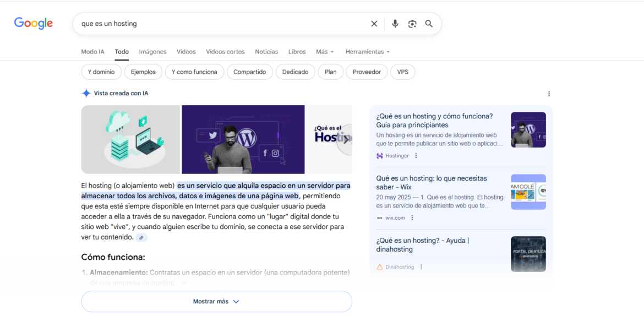Screen dimensions: 644x316
Task: Switch to the Modo IA tab
Action: [93, 52]
